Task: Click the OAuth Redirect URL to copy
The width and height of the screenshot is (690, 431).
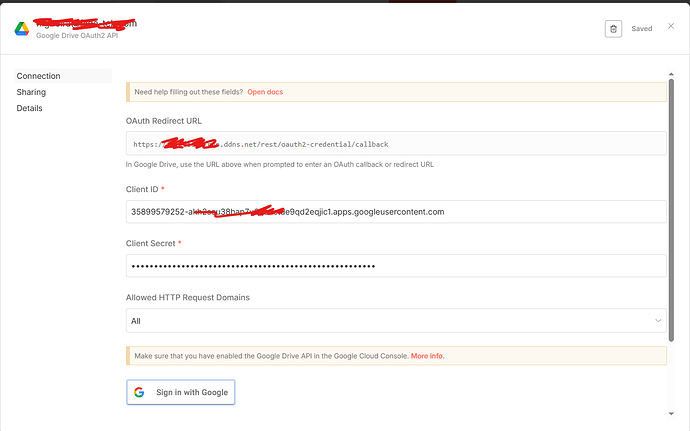Action: [x=396, y=144]
